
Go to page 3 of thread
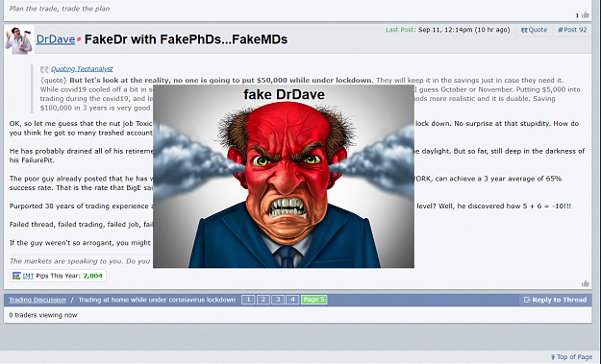click(278, 300)
